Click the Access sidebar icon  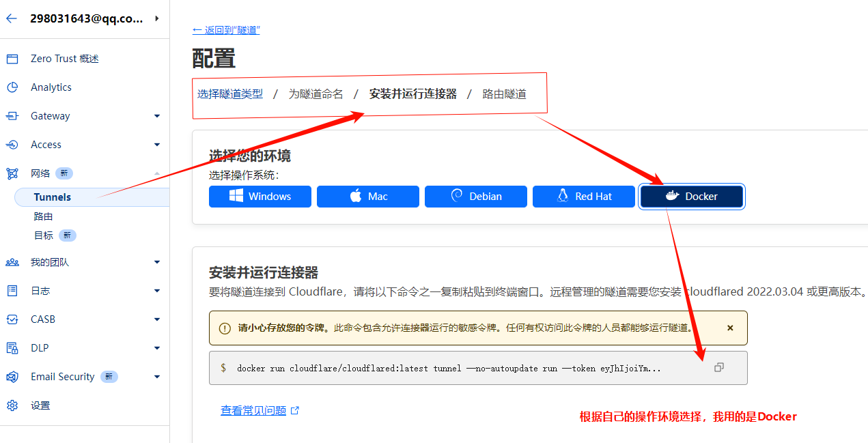click(12, 145)
